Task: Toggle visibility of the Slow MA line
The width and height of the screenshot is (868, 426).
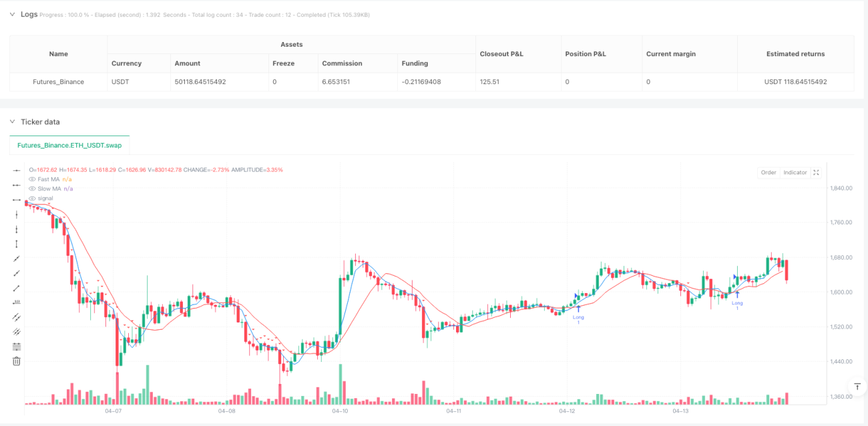Action: pos(32,189)
